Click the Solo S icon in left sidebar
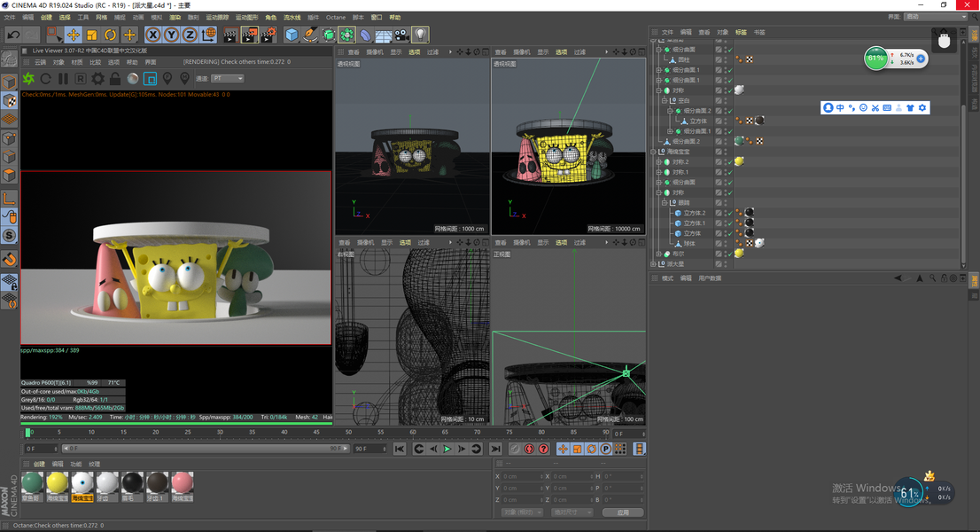The width and height of the screenshot is (980, 532). click(x=10, y=236)
